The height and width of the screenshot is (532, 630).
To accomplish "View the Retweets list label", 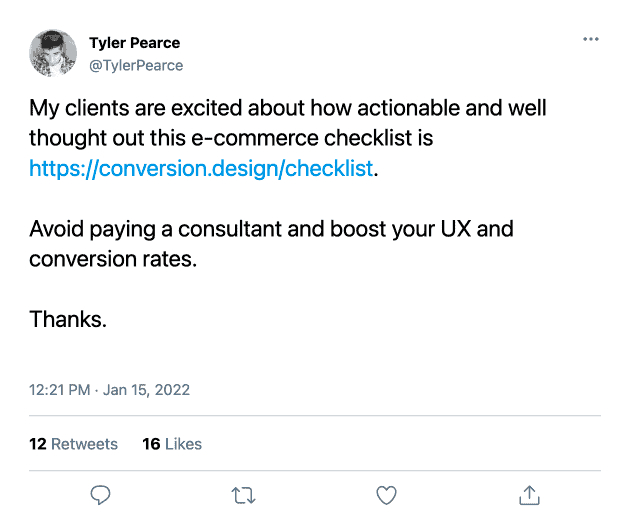I will pos(84,443).
